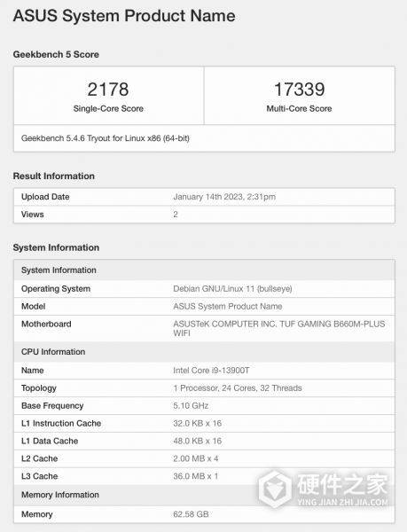Viewport: 407px width, 532px height.
Task: Click the System Information table header row
Action: [204, 270]
